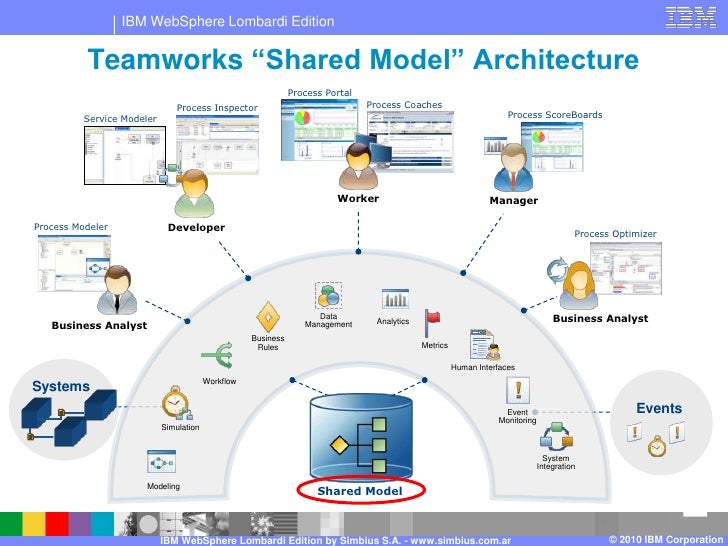The image size is (728, 546).
Task: Click the Worker person icon
Action: click(x=358, y=166)
